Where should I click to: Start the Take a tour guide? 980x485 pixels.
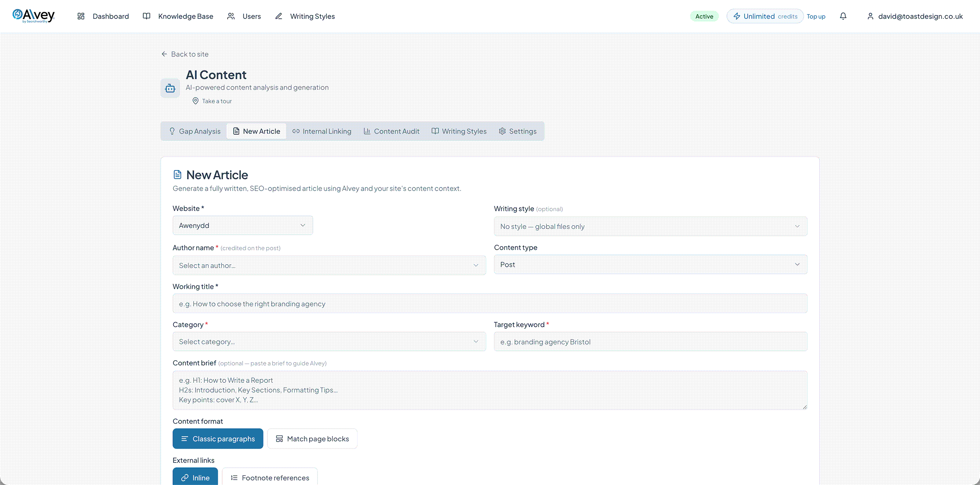[212, 101]
